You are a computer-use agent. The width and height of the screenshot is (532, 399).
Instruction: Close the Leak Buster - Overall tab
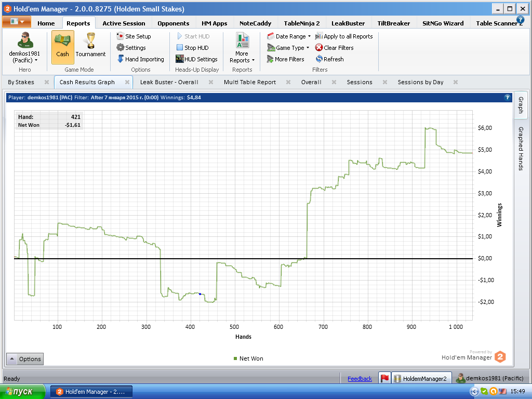click(x=211, y=82)
